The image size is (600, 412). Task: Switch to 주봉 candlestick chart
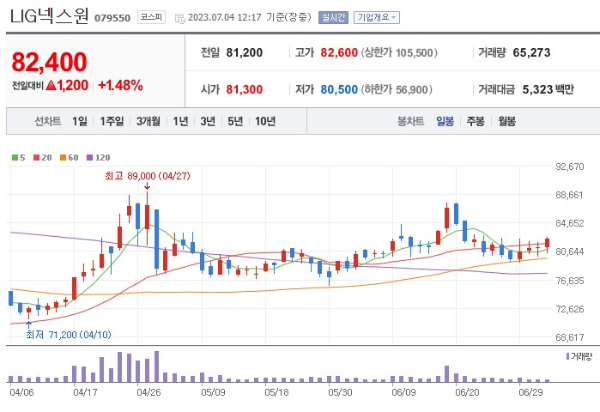[x=475, y=121]
